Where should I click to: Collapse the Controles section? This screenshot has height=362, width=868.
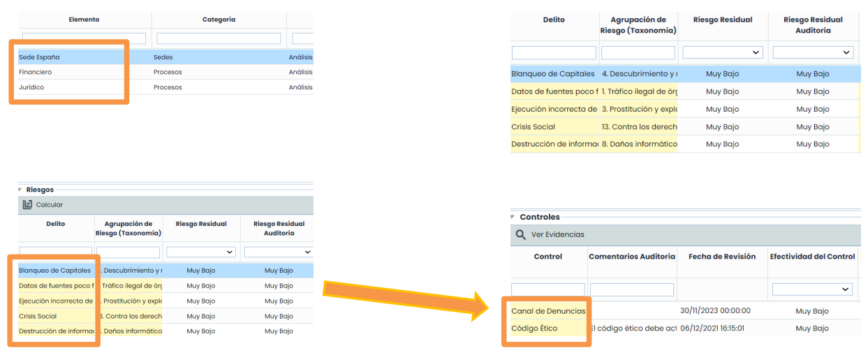coord(513,217)
